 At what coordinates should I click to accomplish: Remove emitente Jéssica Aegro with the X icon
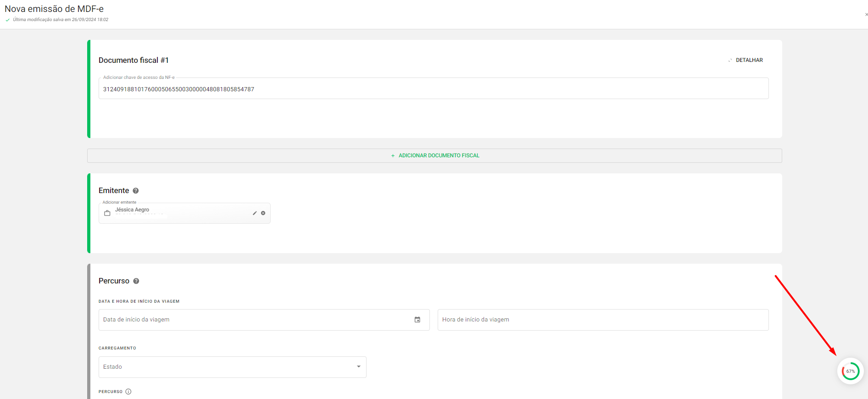263,213
